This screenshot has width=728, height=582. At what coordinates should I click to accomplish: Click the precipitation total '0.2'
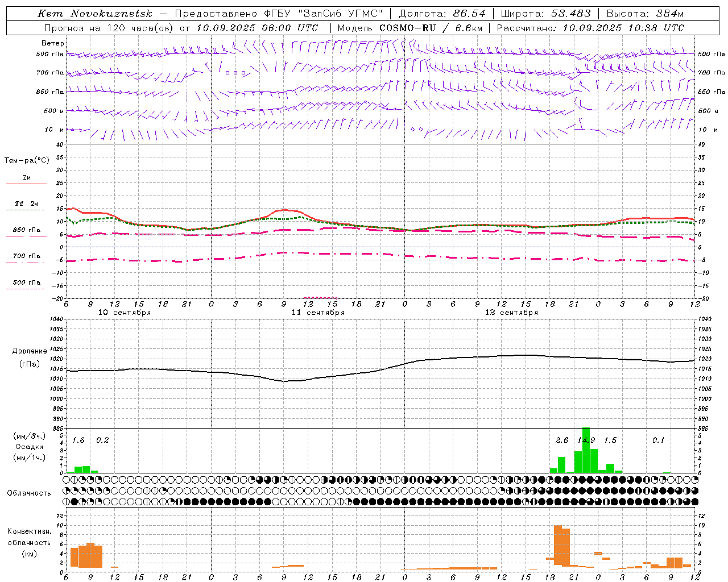tap(102, 440)
